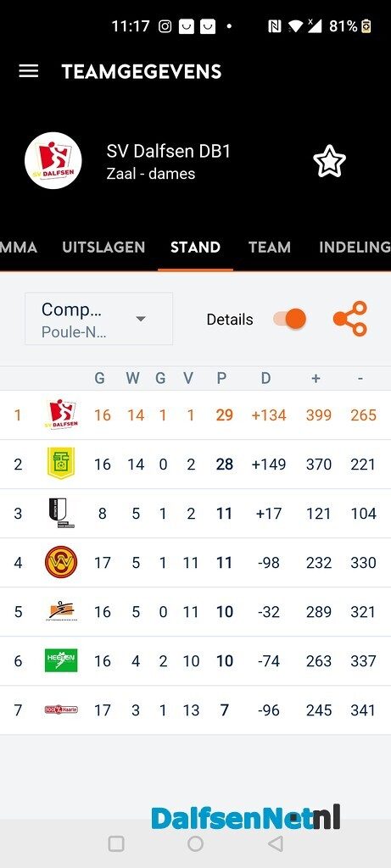Image resolution: width=391 pixels, height=868 pixels.
Task: Mark SV Dalfsen DB1 as favorite with star
Action: (330, 162)
